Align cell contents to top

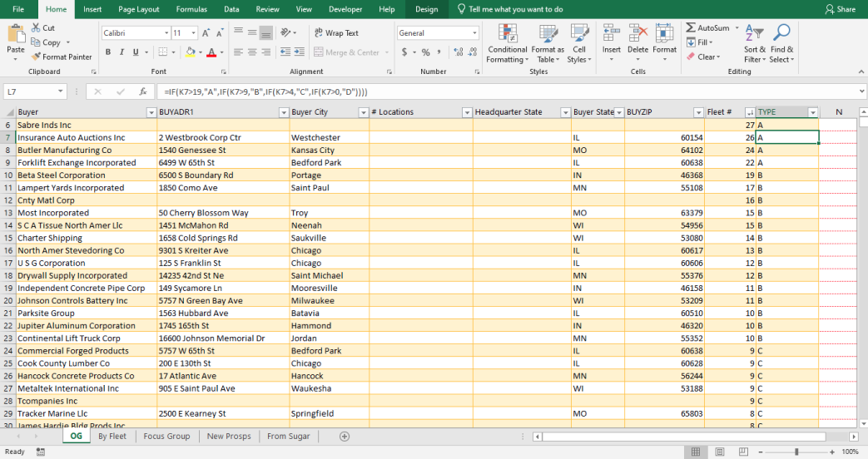click(x=239, y=32)
